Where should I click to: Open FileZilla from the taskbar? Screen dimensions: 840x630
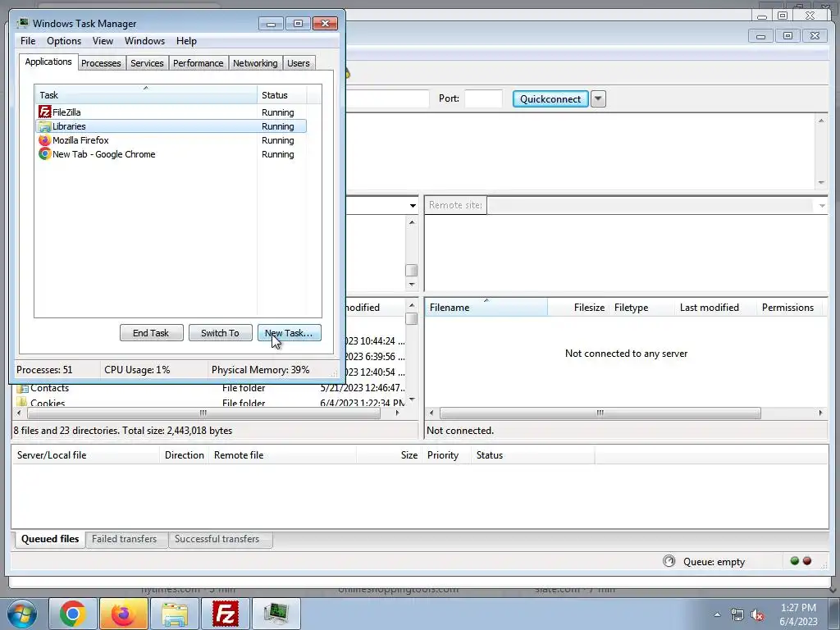coord(225,614)
